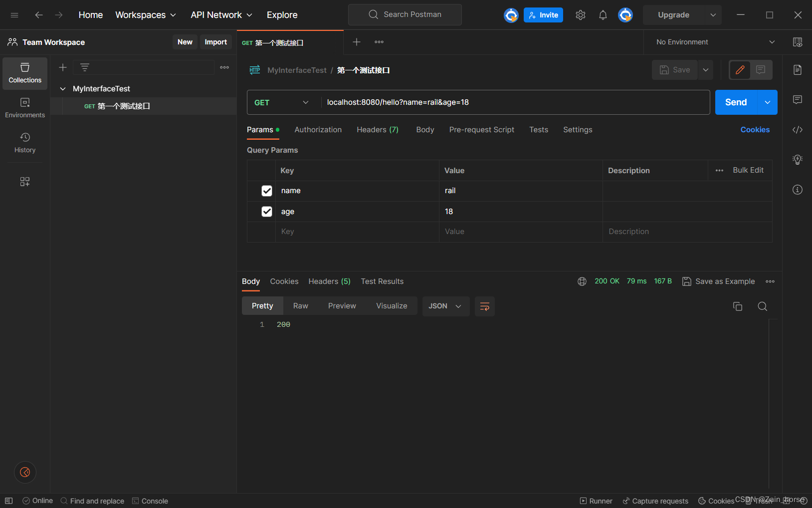This screenshot has height=508, width=812.
Task: Open the Upgrade dropdown arrow
Action: point(713,15)
